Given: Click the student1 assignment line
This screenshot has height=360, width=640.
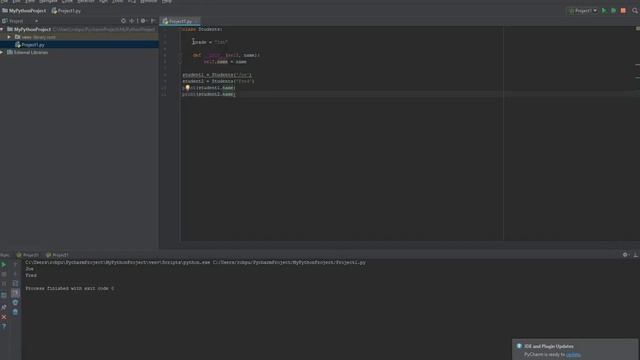Looking at the screenshot, I should point(217,75).
